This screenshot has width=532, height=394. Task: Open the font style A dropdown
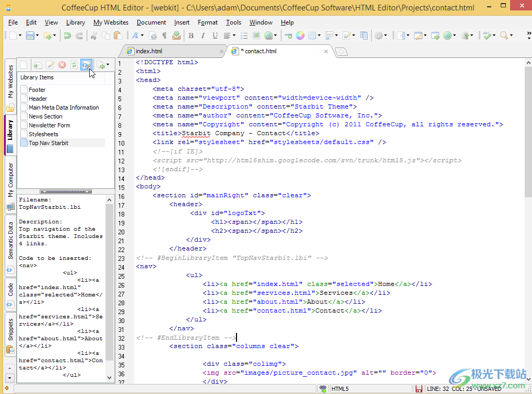(x=142, y=35)
